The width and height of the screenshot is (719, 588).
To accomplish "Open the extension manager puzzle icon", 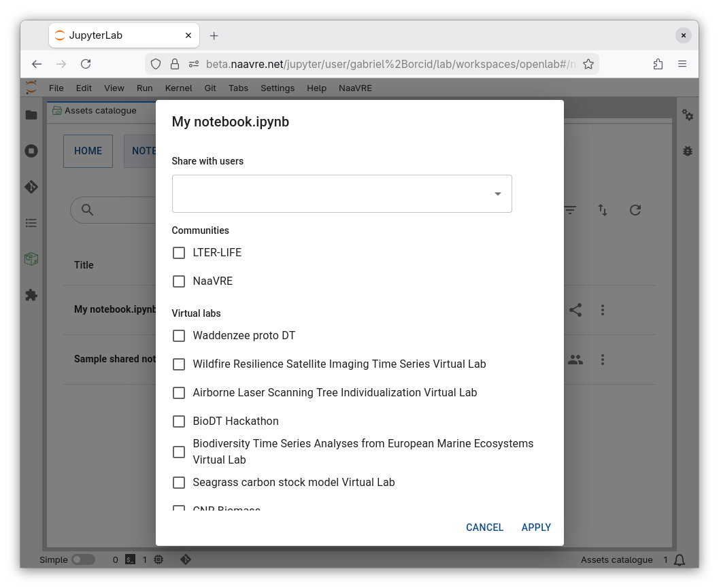I will (31, 295).
